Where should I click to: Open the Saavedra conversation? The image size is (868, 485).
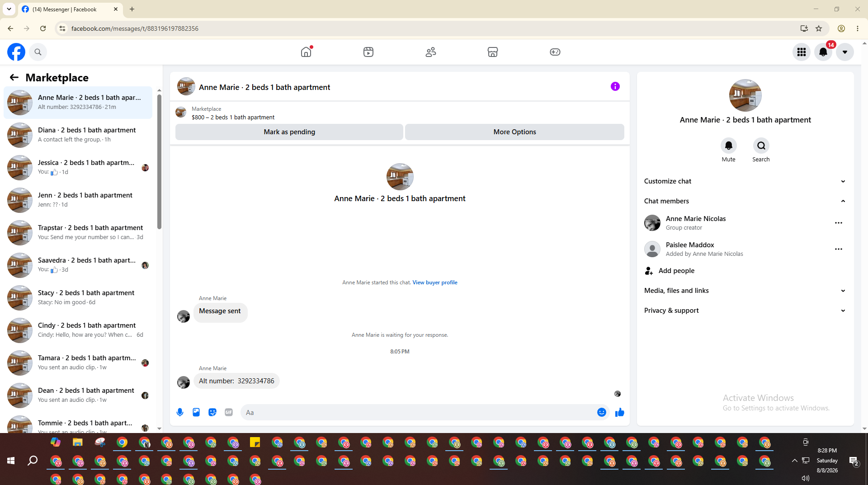(78, 265)
